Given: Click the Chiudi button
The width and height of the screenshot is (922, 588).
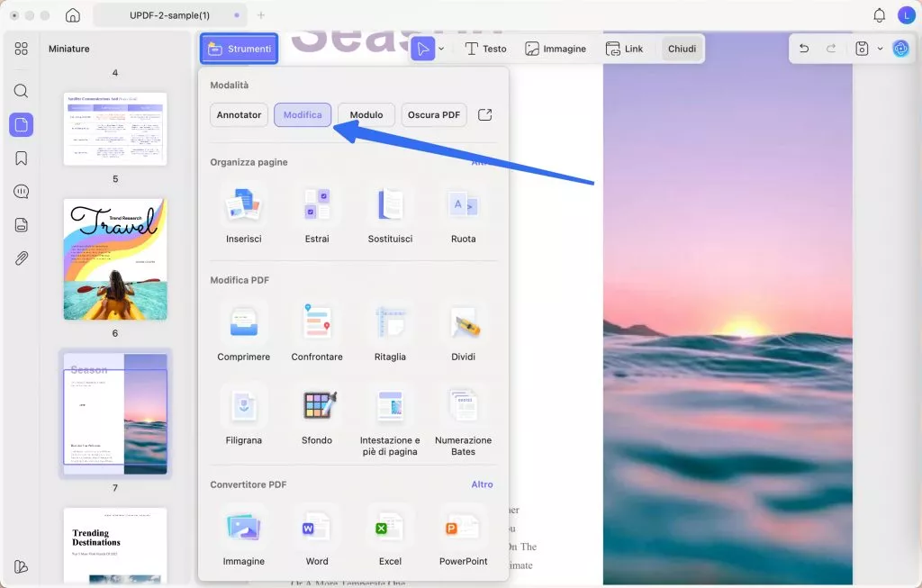Looking at the screenshot, I should coord(682,49).
